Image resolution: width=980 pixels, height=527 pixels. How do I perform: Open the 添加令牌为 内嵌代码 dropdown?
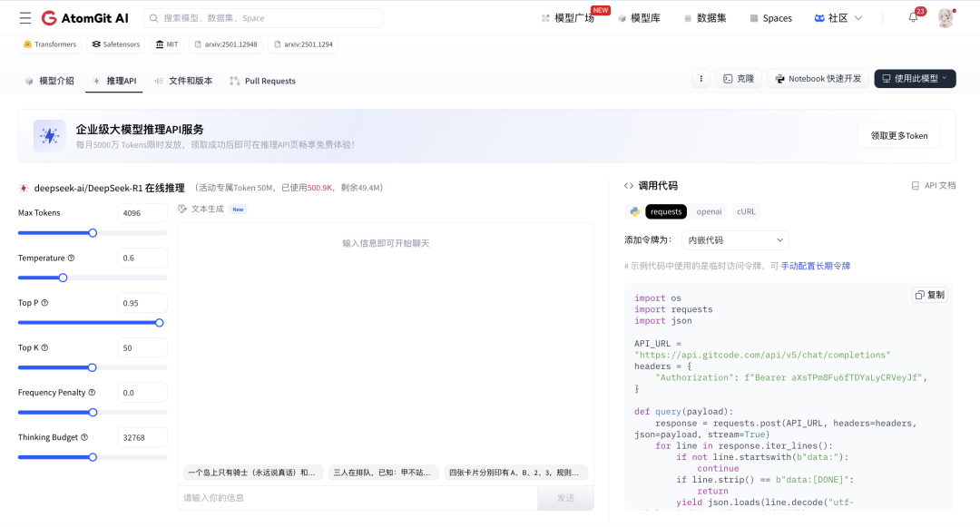(x=735, y=239)
